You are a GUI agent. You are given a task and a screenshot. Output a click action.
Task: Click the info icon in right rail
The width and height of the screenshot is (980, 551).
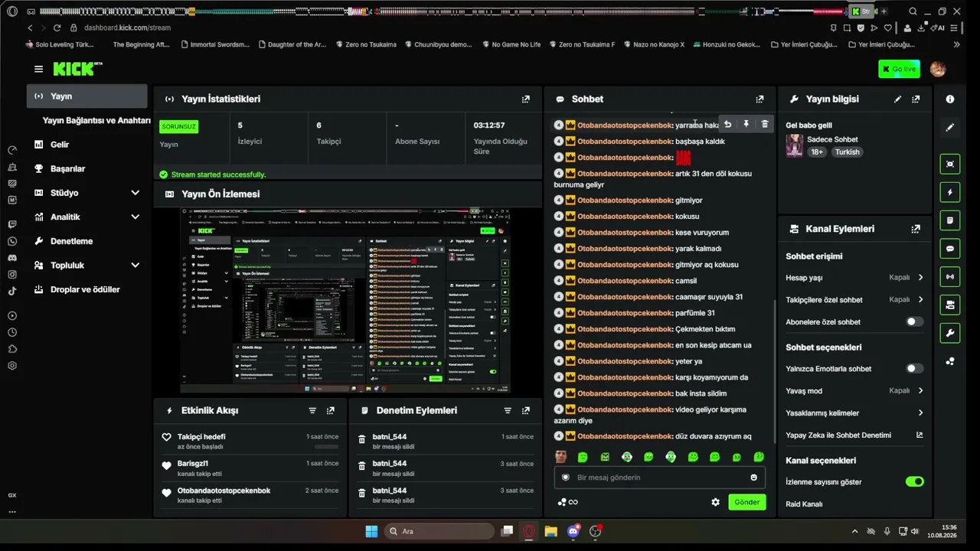coord(950,99)
